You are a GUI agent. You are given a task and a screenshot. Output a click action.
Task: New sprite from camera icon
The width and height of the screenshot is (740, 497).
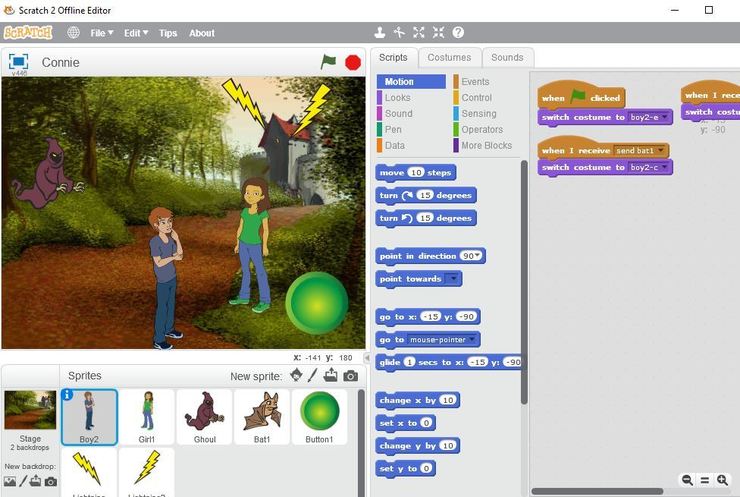pos(350,376)
